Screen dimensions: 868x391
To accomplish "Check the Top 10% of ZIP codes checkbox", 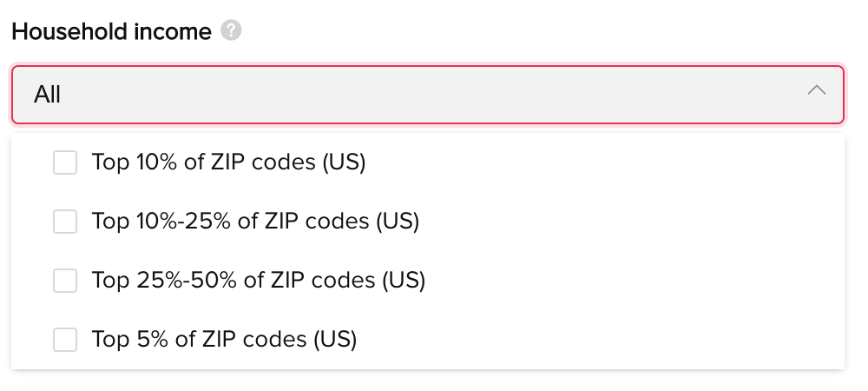I will (65, 162).
